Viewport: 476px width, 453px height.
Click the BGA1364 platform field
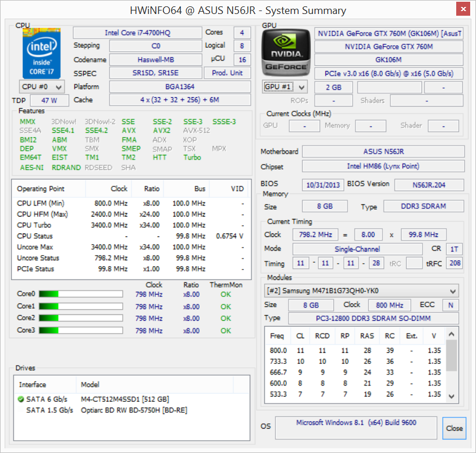(180, 87)
